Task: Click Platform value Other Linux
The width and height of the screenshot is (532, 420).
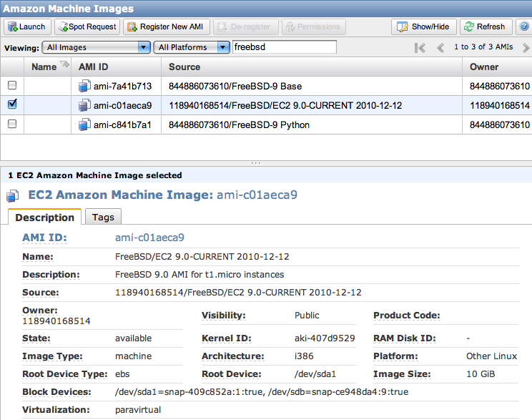Action: pyautogui.click(x=492, y=356)
